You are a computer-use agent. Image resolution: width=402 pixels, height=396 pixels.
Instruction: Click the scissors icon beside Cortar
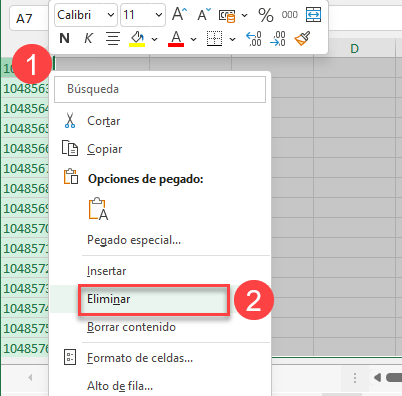pyautogui.click(x=70, y=121)
